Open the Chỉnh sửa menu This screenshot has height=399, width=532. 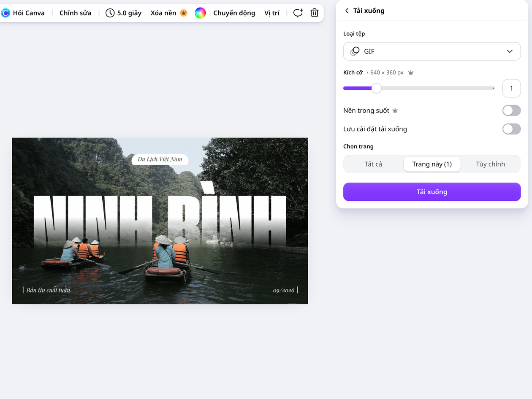click(75, 13)
